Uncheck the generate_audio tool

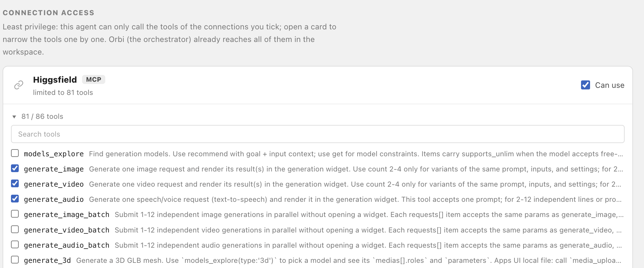(15, 199)
